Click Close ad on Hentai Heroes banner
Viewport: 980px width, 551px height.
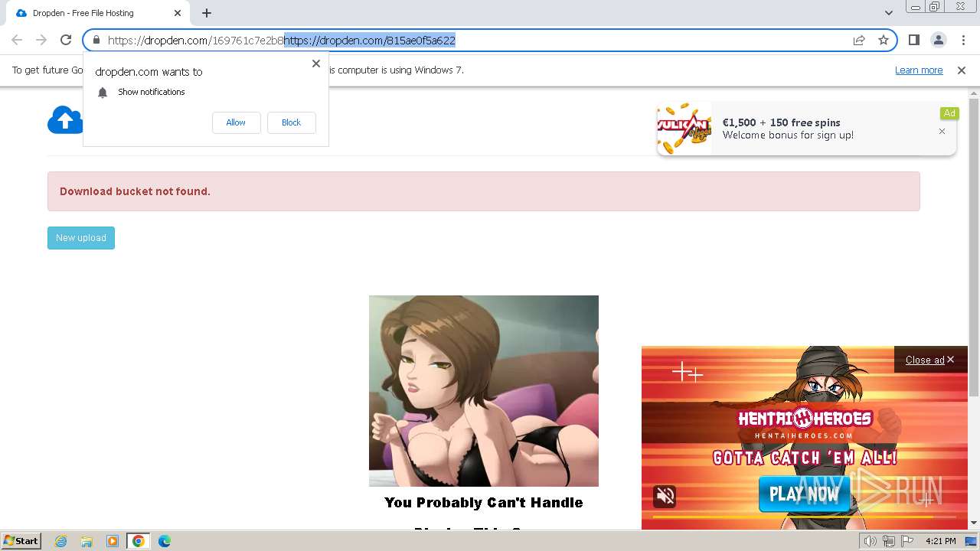929,360
